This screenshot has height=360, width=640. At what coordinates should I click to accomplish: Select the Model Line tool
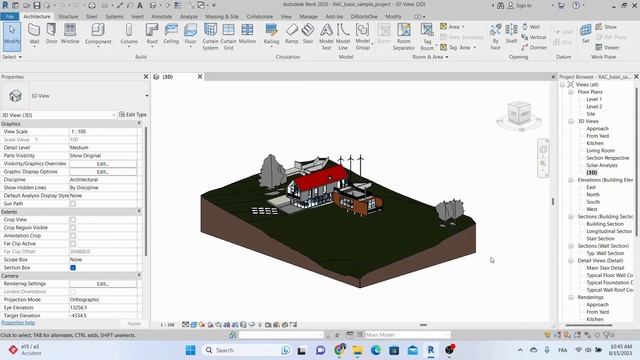[x=342, y=37]
